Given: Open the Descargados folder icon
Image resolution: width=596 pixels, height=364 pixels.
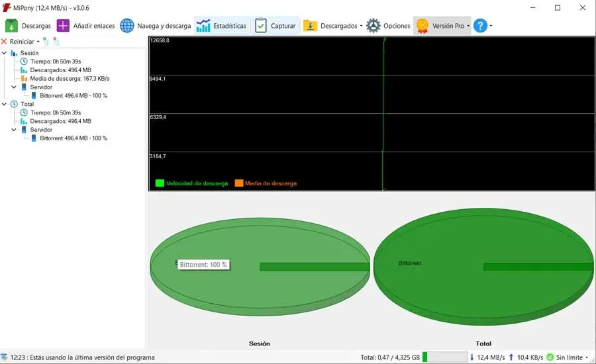Looking at the screenshot, I should pos(310,26).
